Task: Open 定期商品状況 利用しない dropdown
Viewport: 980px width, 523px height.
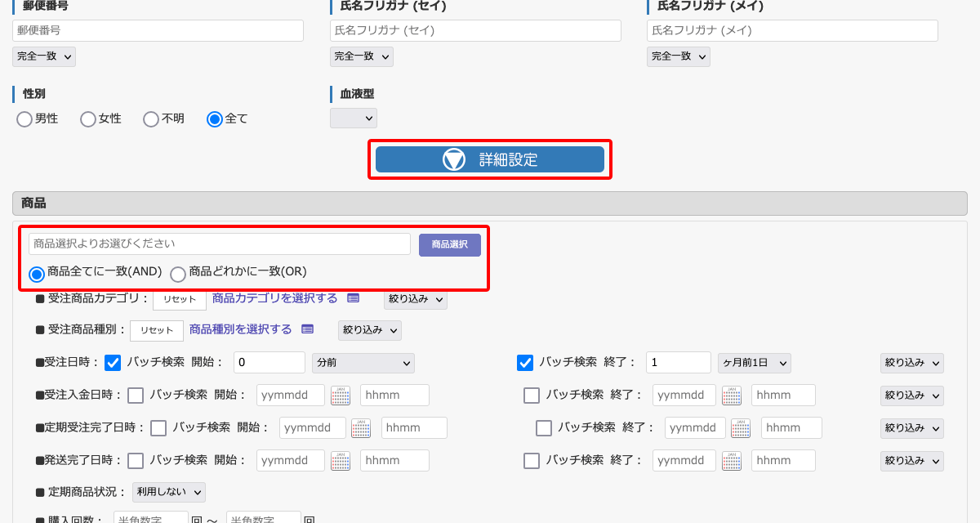Action: tap(169, 492)
